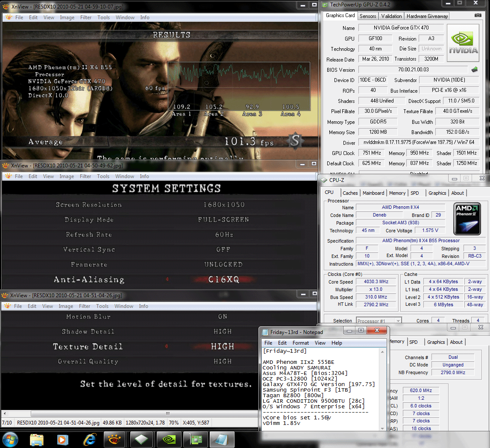
Task: Click the Memory Size value 1280 MB
Action: tap(378, 132)
